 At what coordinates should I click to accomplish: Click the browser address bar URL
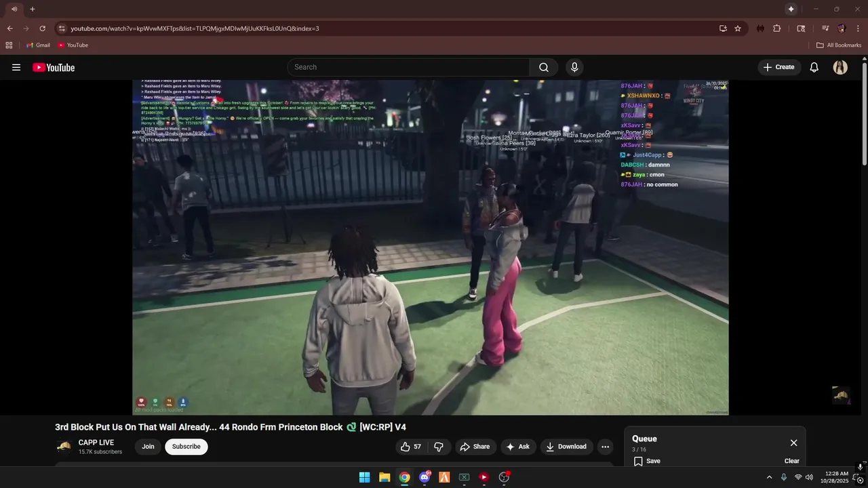click(x=195, y=28)
